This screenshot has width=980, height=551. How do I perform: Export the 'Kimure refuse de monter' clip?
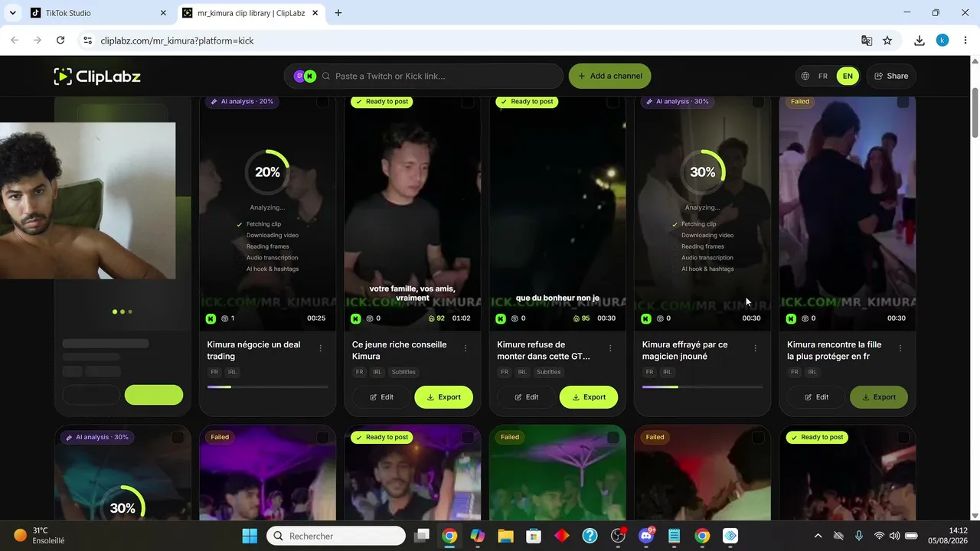pyautogui.click(x=589, y=397)
